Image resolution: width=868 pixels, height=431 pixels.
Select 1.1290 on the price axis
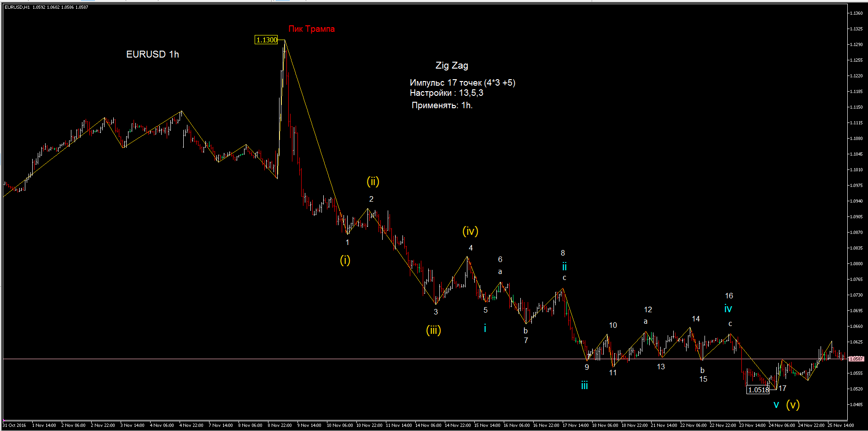[856, 44]
